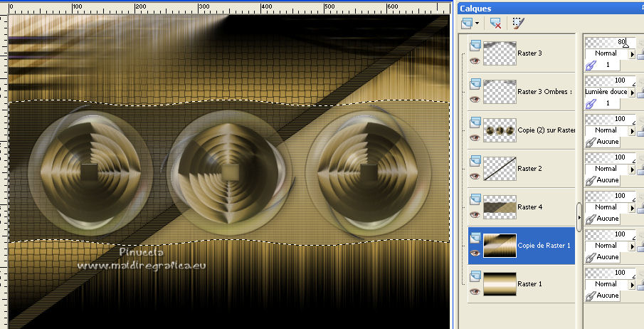Click the New Raster Layer icon
The height and width of the screenshot is (329, 644).
pyautogui.click(x=467, y=23)
